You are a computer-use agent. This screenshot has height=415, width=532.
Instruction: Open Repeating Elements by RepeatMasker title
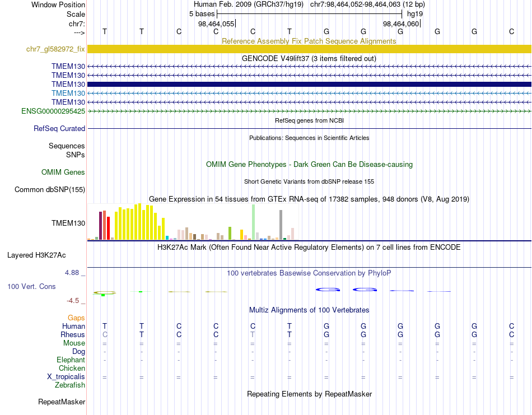[x=310, y=394]
